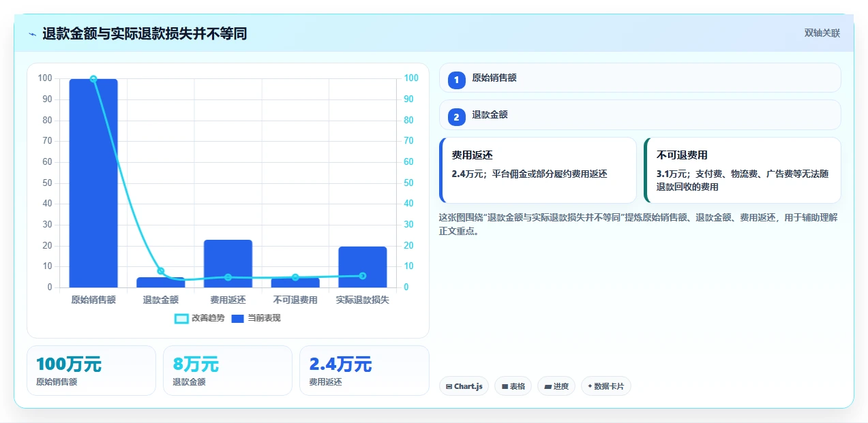The height and width of the screenshot is (423, 868).
Task: Click the 数据卡片 tag
Action: coord(606,386)
